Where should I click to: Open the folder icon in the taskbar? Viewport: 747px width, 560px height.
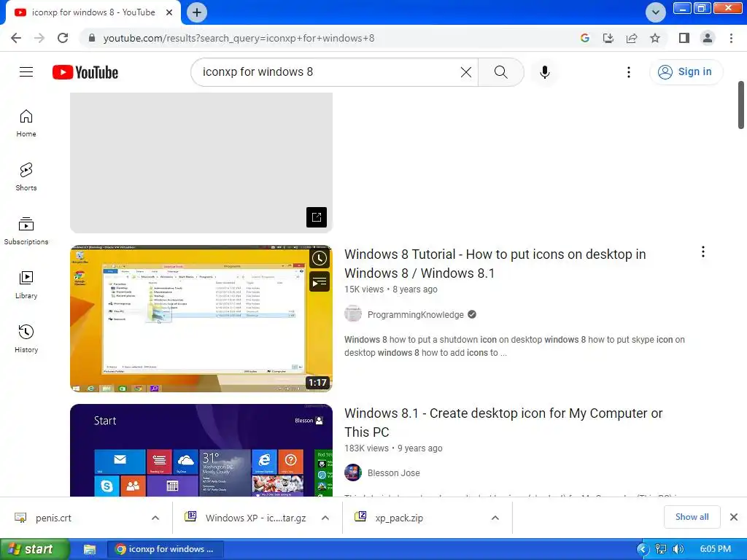coord(90,550)
